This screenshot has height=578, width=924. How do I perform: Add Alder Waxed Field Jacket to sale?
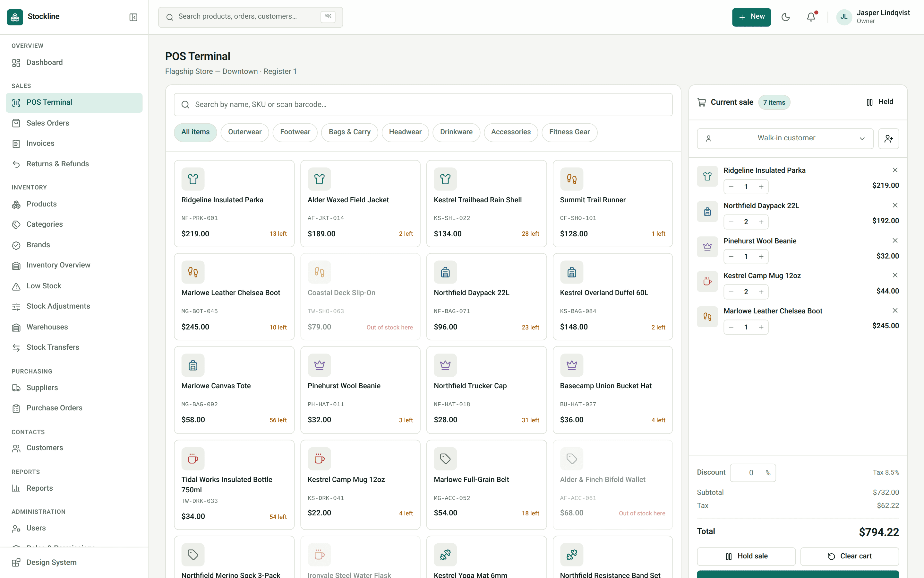360,203
